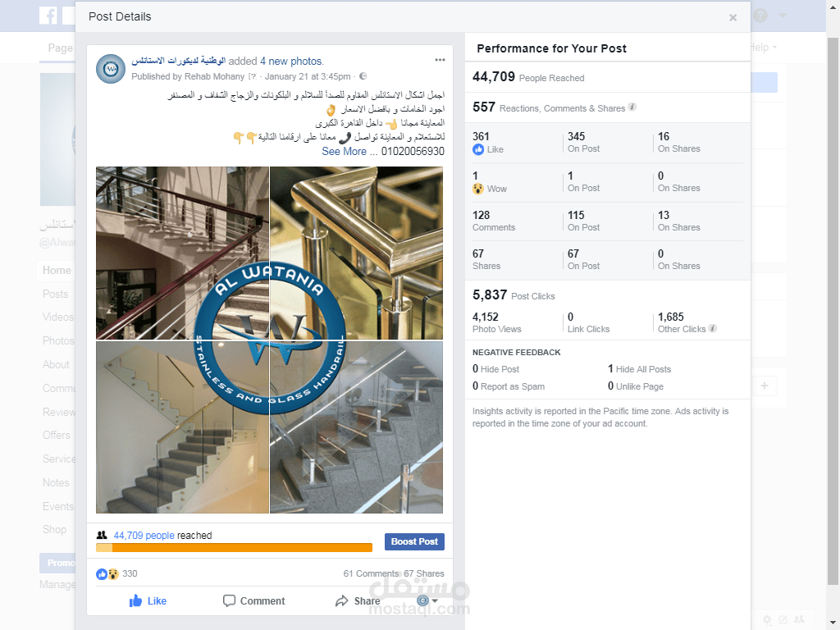The width and height of the screenshot is (840, 630).
Task: Click the Like reaction thumb icon in stats
Action: click(478, 149)
